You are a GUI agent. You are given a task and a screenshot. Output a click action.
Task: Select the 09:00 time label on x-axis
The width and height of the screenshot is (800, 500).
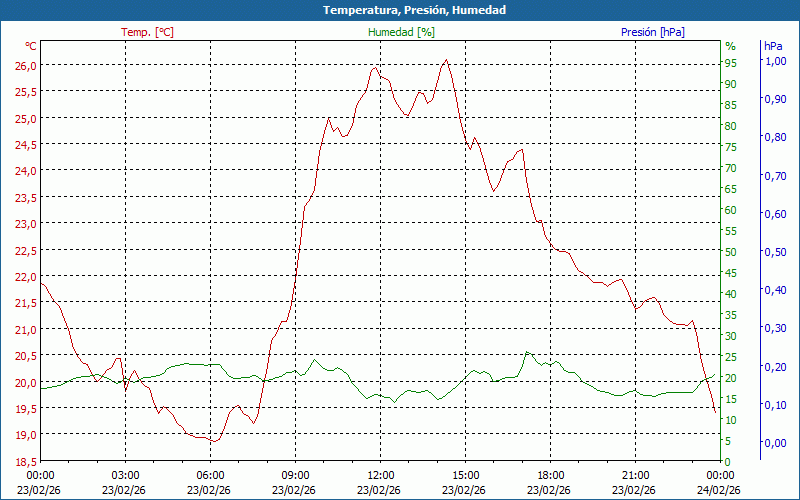(295, 475)
